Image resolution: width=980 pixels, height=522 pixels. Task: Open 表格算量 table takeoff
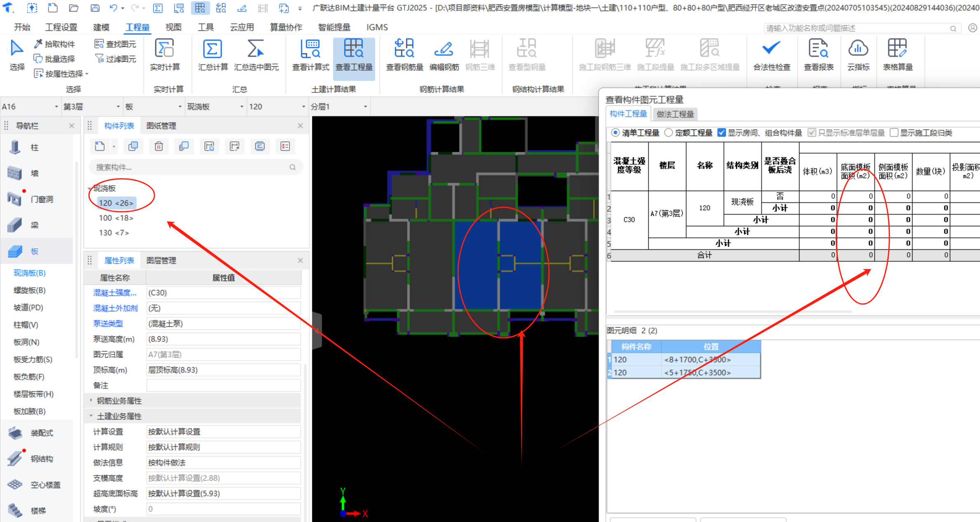point(898,55)
